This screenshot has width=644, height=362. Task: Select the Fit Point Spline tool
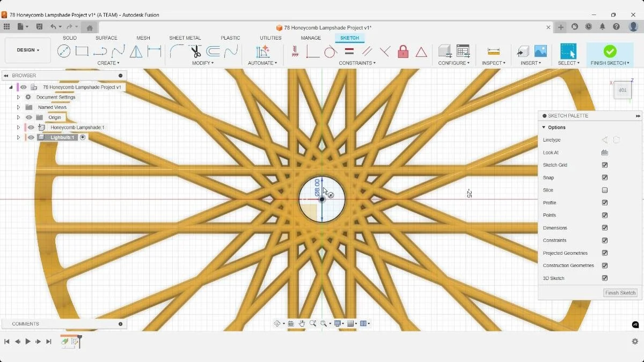[x=118, y=51]
